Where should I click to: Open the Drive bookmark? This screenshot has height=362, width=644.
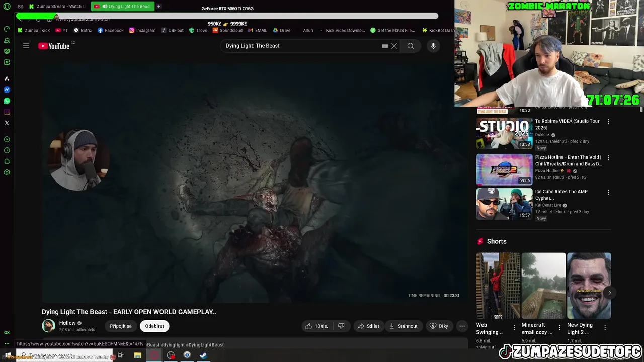coord(282,30)
